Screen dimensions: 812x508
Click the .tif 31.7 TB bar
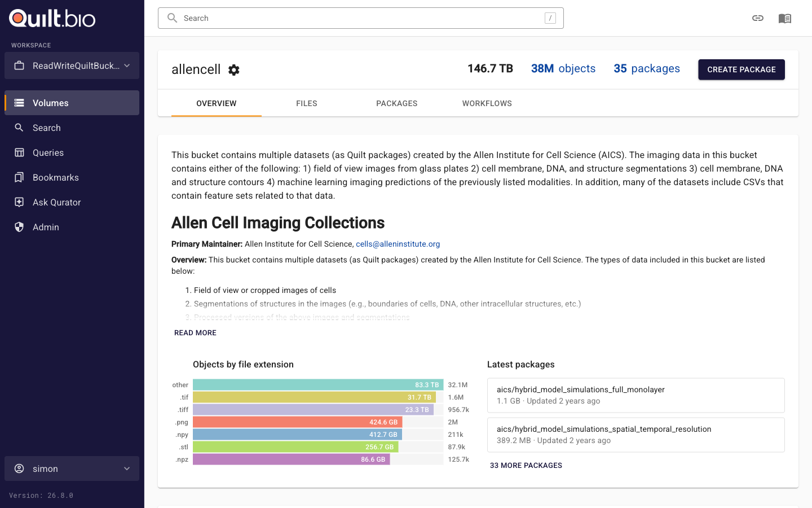tap(314, 397)
